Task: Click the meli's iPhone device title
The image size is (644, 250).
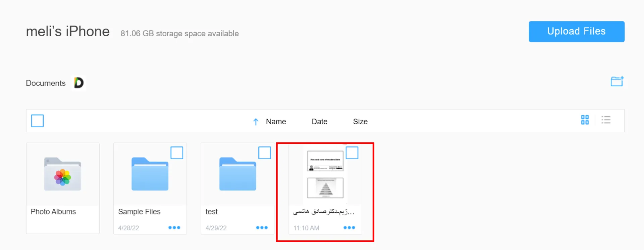Action: (x=68, y=31)
